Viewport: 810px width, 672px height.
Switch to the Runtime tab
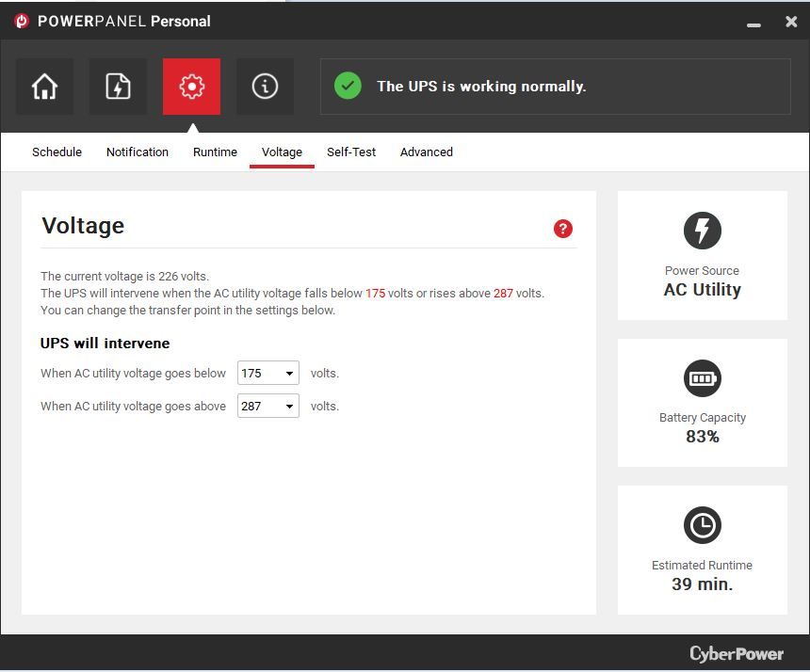(215, 152)
